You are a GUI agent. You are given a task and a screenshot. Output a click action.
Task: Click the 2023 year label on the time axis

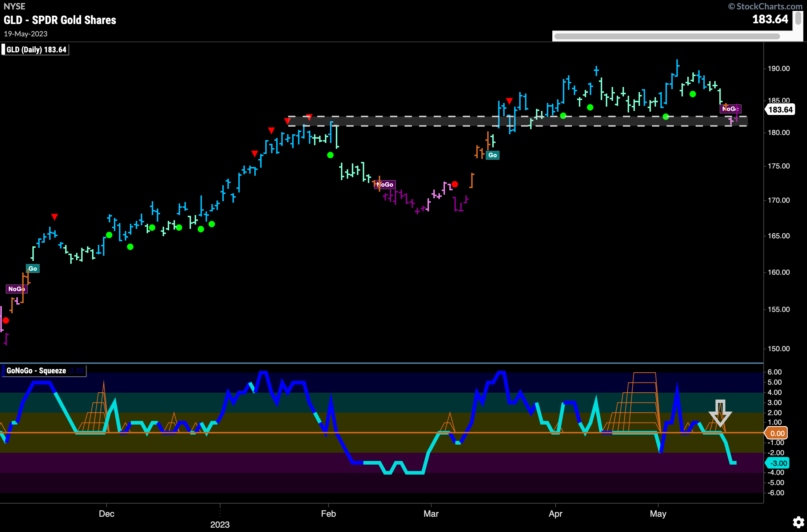[x=220, y=525]
